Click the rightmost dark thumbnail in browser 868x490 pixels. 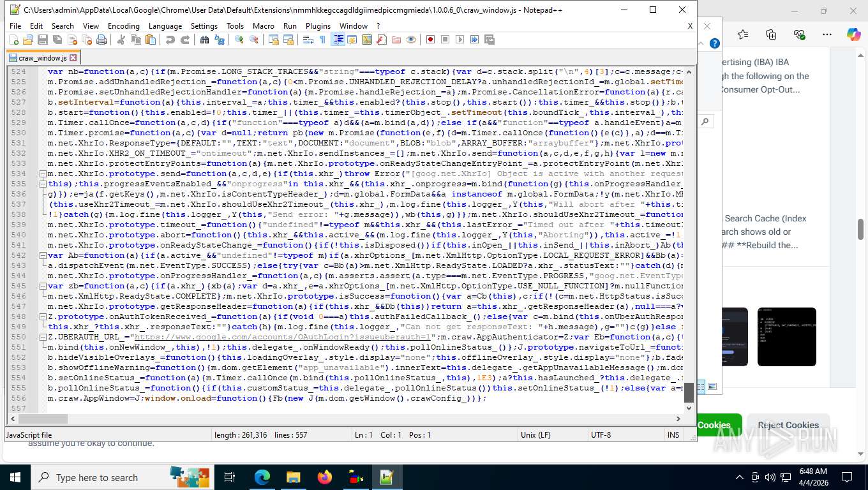point(786,337)
